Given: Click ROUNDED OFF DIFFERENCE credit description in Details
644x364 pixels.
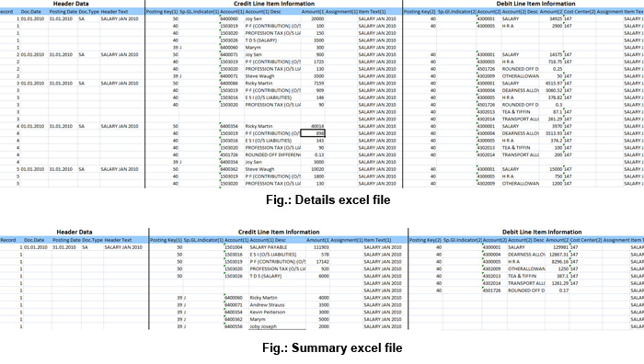Looking at the screenshot, I should point(272,155).
